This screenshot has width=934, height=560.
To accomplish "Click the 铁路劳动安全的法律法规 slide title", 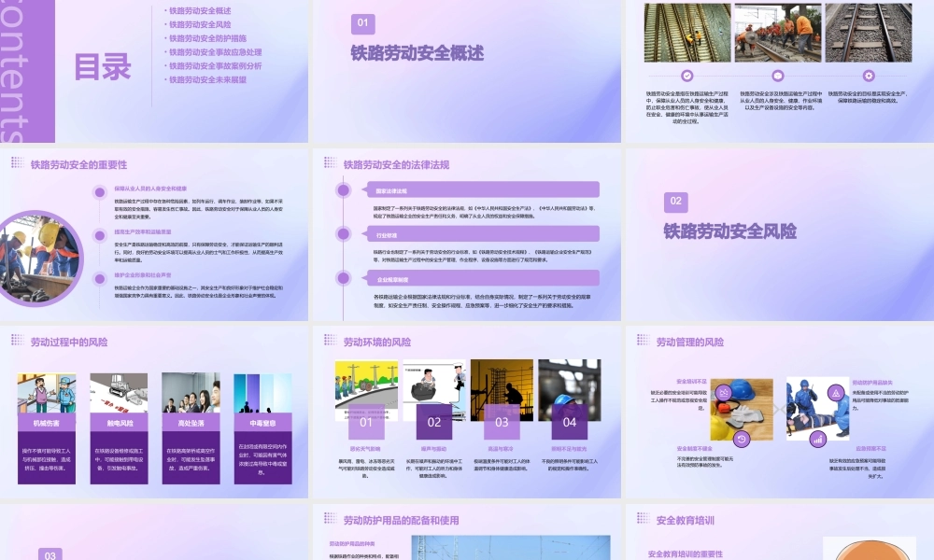I will [x=396, y=165].
